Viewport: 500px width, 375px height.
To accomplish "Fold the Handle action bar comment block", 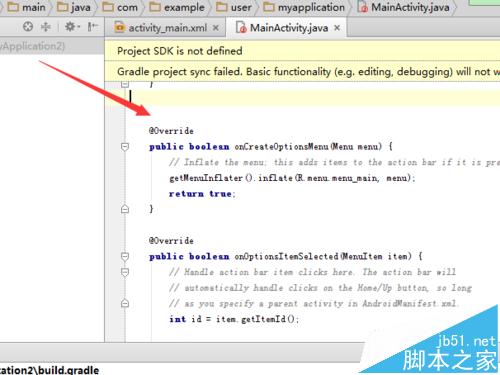I will tap(125, 272).
